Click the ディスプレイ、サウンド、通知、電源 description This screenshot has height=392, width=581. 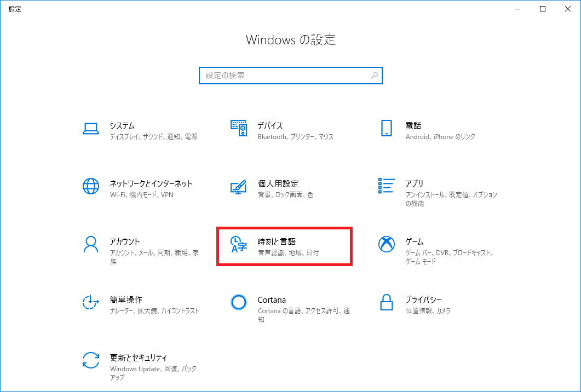click(153, 137)
